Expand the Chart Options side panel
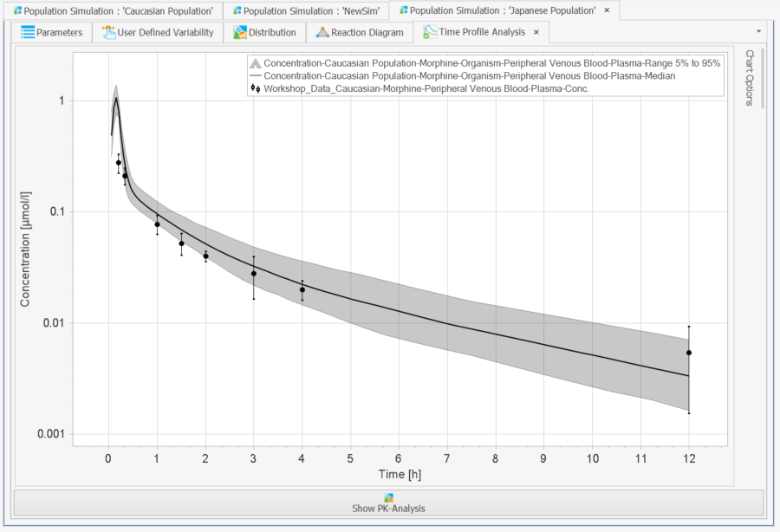Viewport: 780px width, 532px height. pos(750,78)
